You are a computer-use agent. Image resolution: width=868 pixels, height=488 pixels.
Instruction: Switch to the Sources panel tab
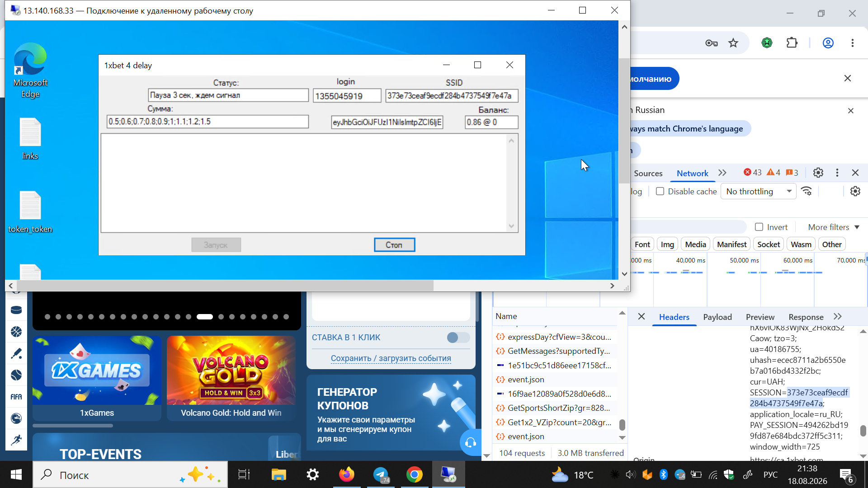pos(648,173)
